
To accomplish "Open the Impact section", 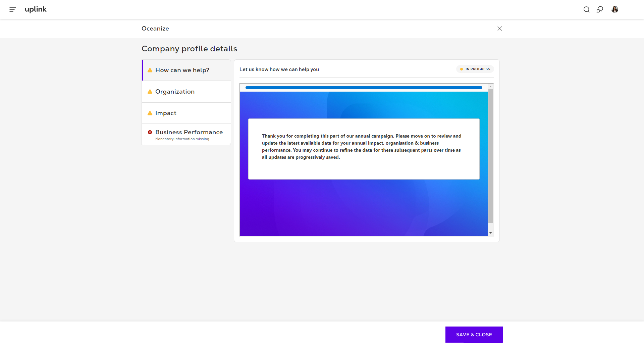I will pos(166,113).
